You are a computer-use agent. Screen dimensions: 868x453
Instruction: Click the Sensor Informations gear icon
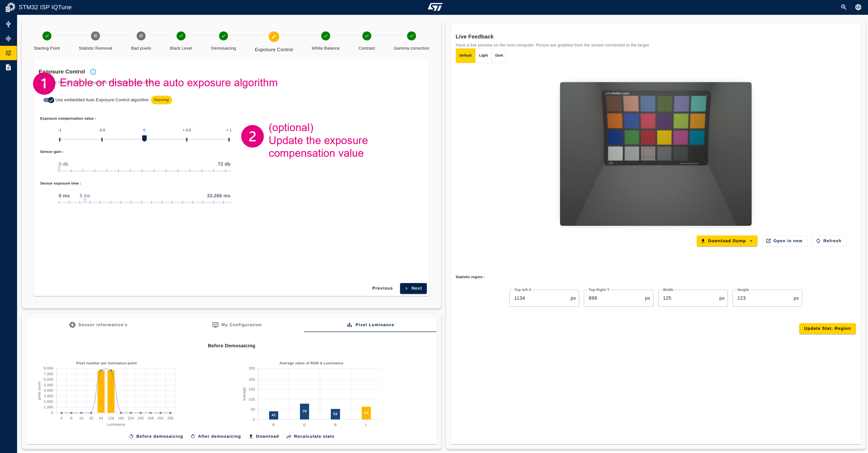71,324
